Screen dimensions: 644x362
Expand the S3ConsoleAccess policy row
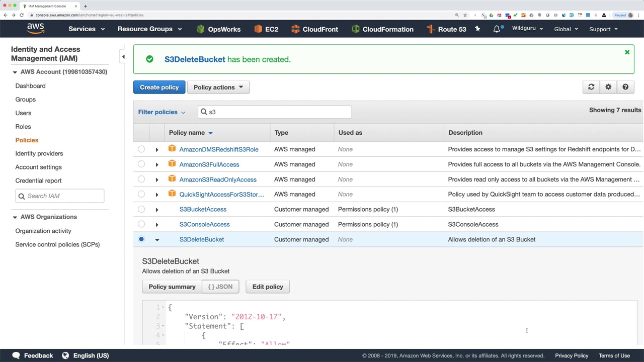[157, 224]
